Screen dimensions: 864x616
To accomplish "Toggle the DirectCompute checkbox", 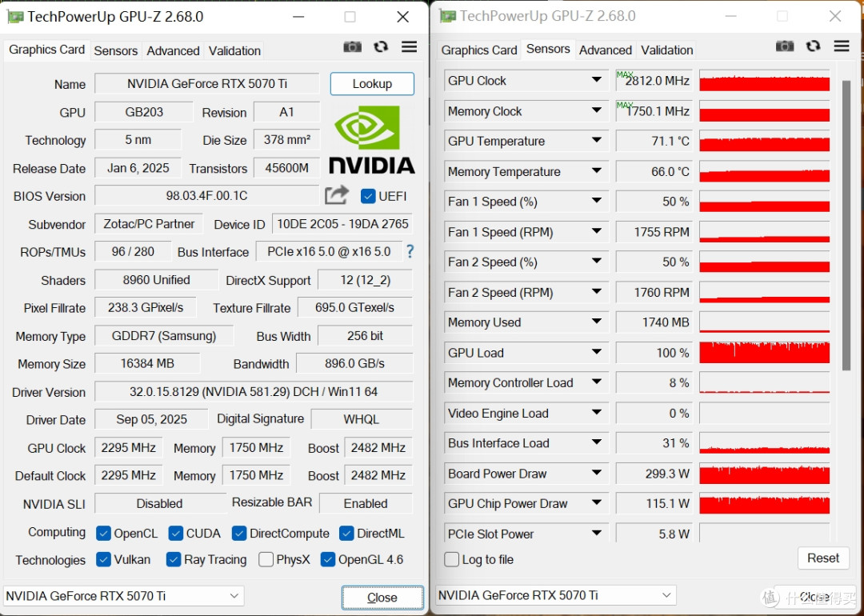I will 239,533.
